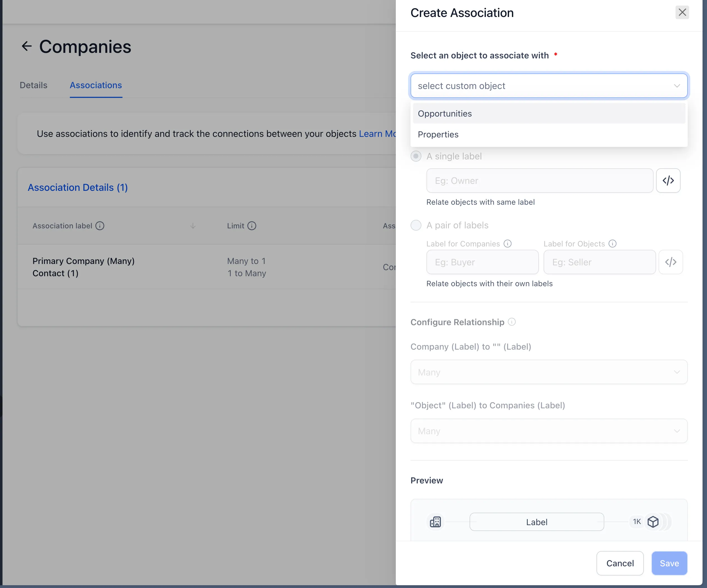Click the Cancel button
Viewport: 707px width, 588px height.
(x=620, y=563)
